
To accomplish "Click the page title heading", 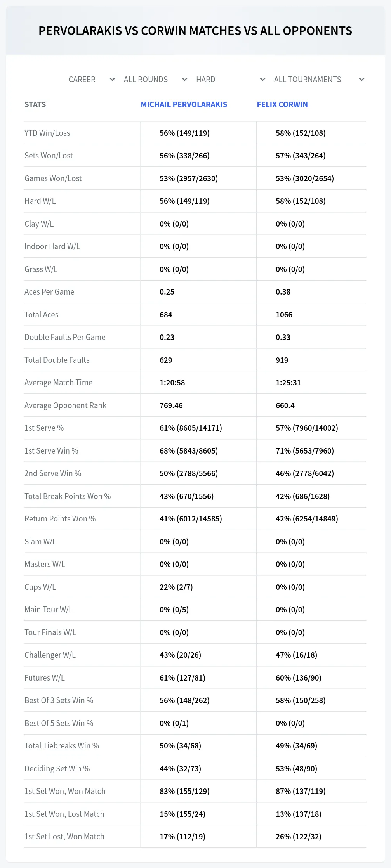I will point(195,31).
